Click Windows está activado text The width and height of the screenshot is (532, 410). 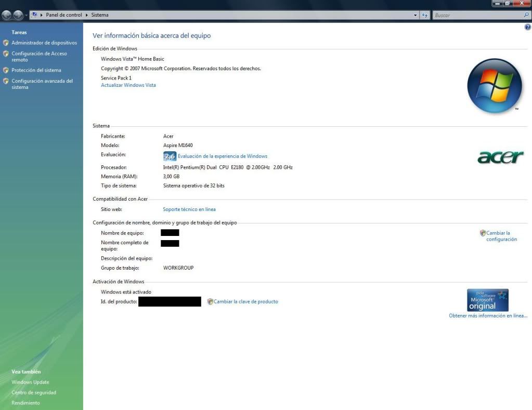[x=126, y=292]
